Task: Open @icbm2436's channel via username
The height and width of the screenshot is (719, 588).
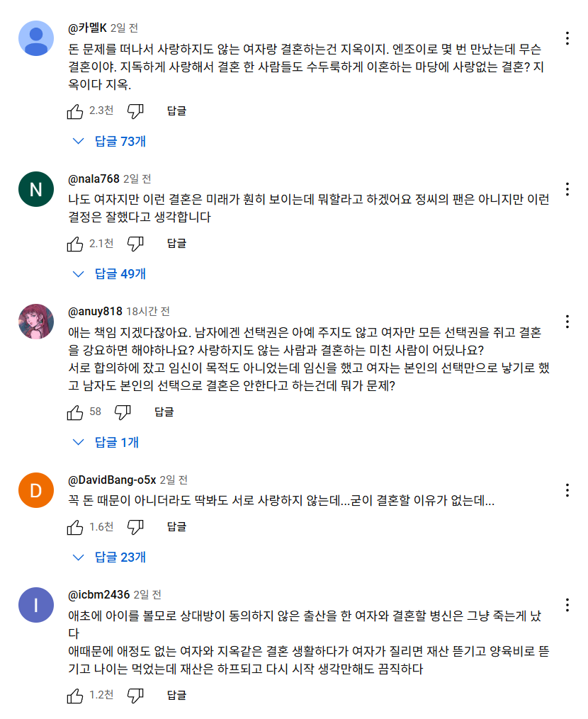Action: [x=98, y=595]
